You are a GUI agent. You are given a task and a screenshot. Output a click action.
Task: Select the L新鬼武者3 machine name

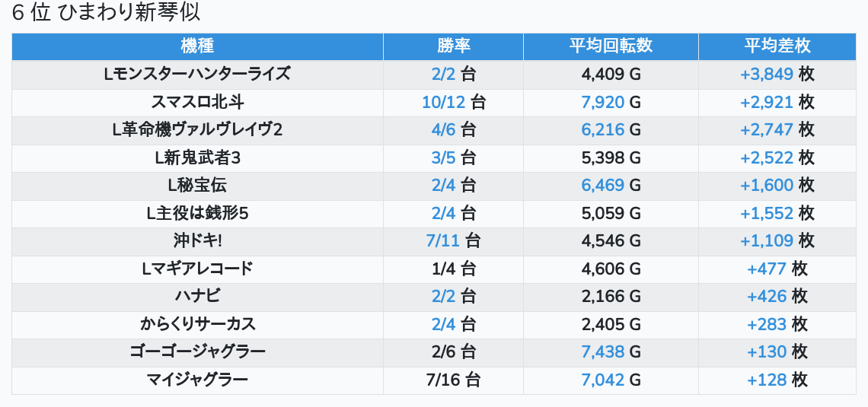coord(197,157)
